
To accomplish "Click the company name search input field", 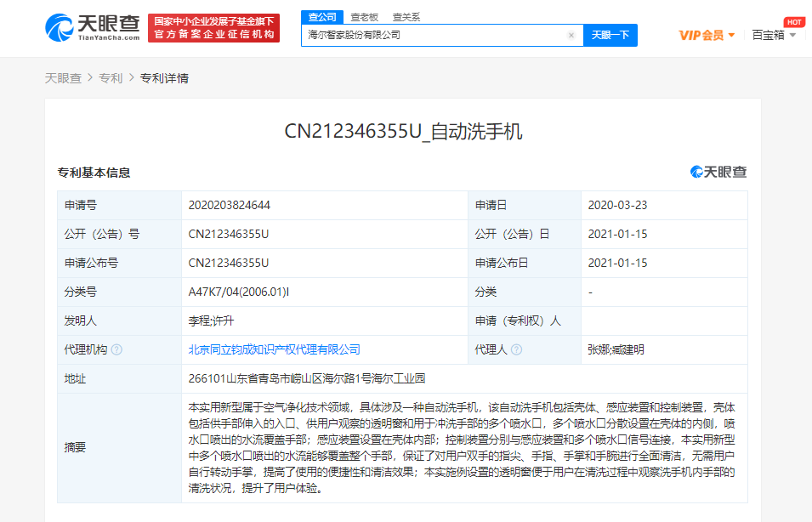I will point(434,36).
